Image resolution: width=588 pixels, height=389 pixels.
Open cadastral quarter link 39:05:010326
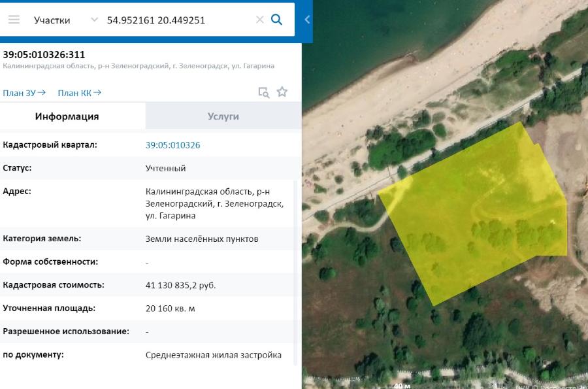172,145
